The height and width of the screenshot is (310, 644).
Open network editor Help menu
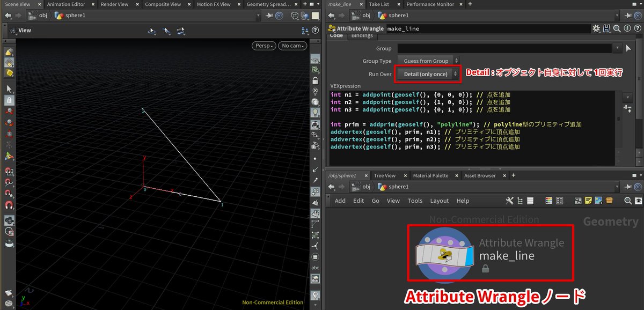coord(463,201)
